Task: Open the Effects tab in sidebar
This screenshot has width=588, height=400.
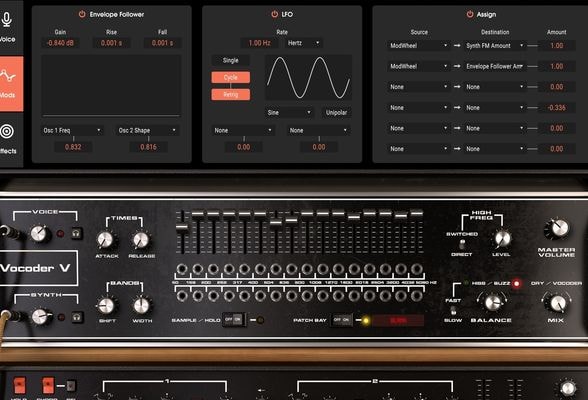Action: [x=8, y=139]
